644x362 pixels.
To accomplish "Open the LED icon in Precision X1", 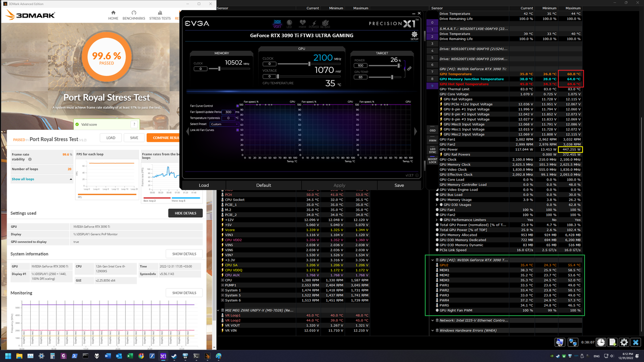I will pyautogui.click(x=289, y=23).
